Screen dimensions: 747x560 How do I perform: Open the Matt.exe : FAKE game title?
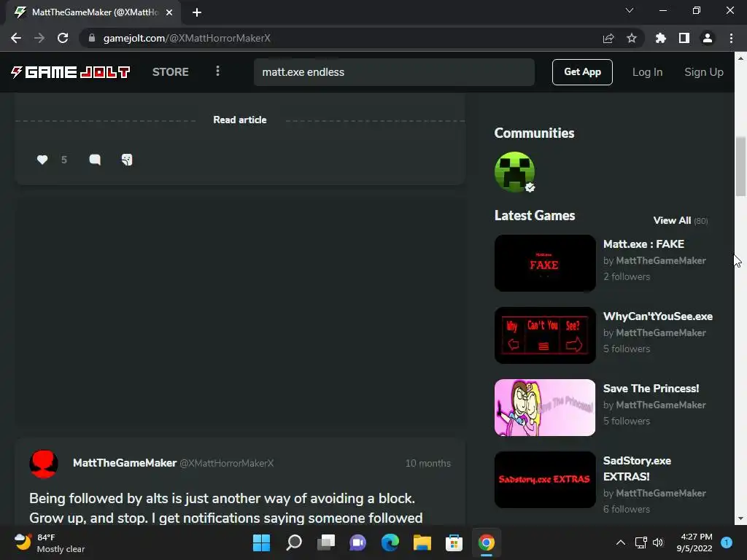coord(643,244)
